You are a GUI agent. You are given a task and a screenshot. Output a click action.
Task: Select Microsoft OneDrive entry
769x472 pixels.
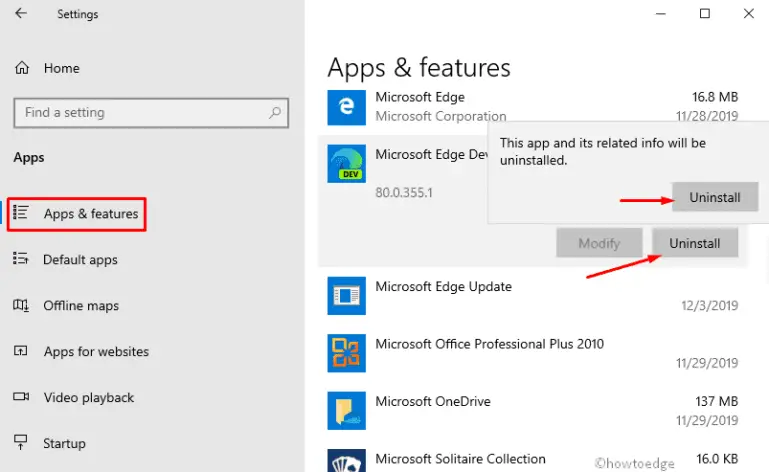tap(433, 401)
